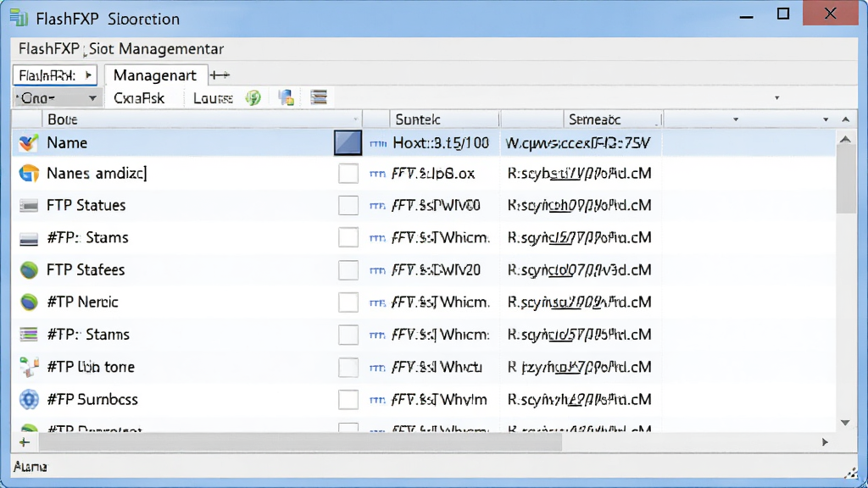Click the blue gear icon by #FP Surnbcss
Image resolution: width=868 pixels, height=488 pixels.
pos(29,400)
